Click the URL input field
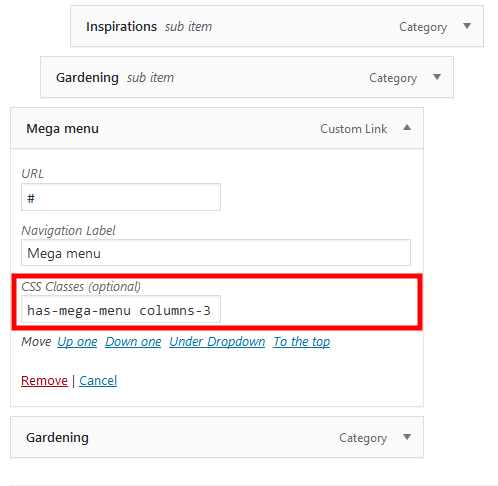The image size is (498, 486). coord(121,197)
